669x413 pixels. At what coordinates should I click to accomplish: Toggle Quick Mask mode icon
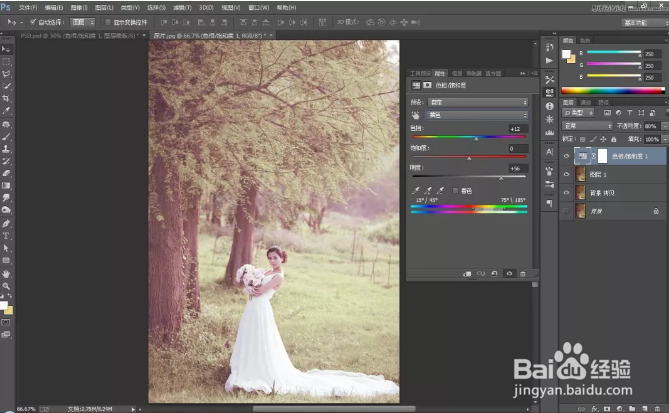tap(6, 322)
